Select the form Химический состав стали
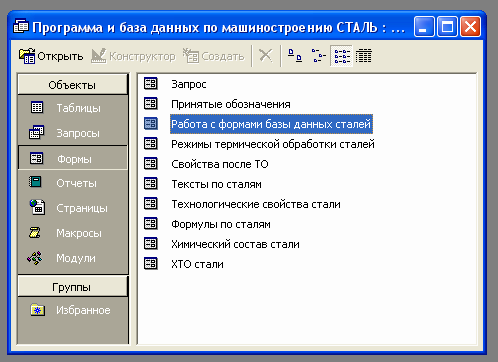 pos(235,244)
